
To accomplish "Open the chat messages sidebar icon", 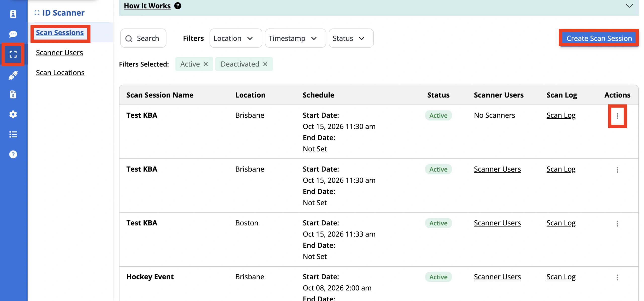I will coord(13,34).
